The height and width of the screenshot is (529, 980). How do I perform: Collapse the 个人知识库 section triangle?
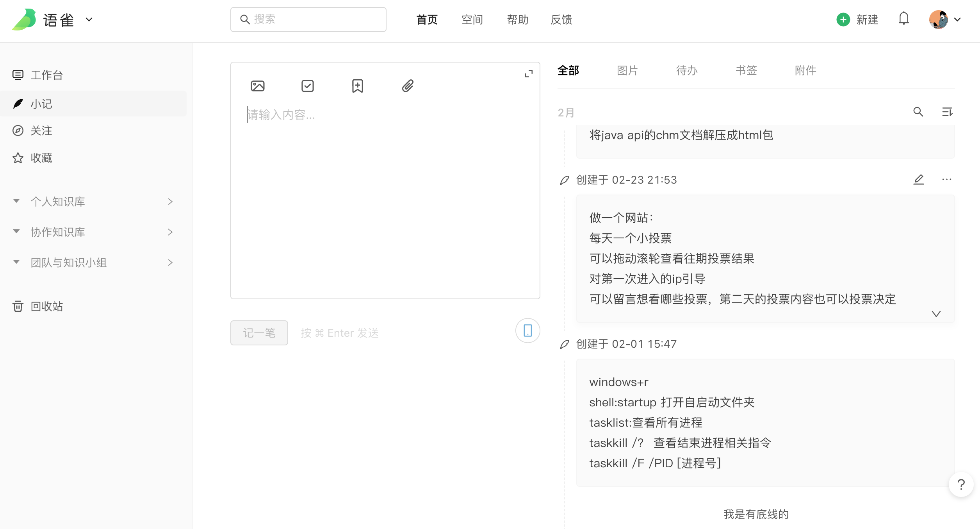tap(16, 201)
